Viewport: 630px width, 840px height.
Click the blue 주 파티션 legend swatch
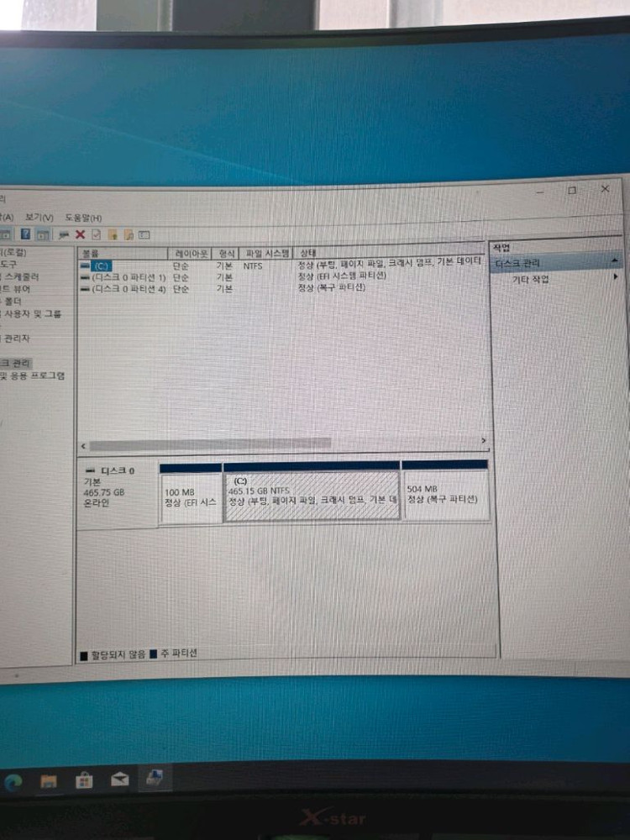[x=154, y=654]
